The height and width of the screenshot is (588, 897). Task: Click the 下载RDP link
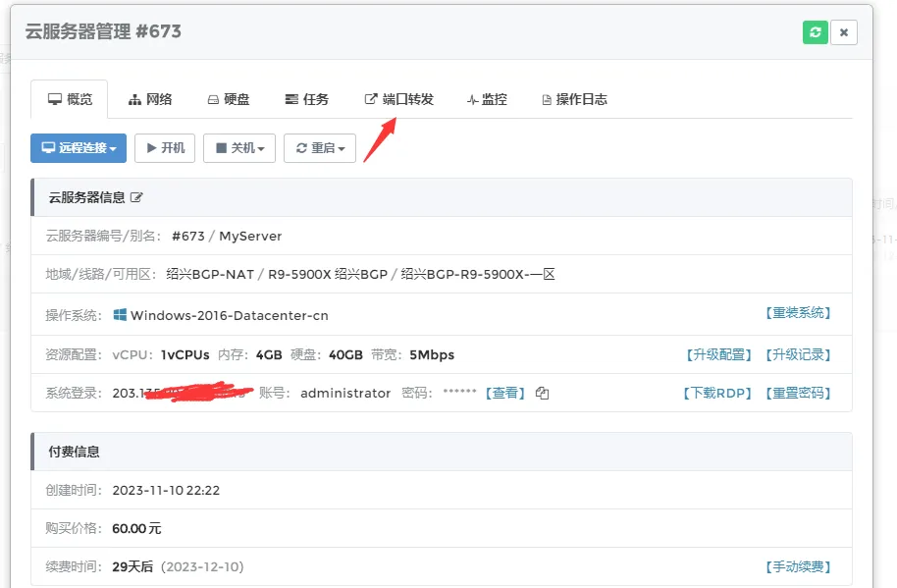(716, 393)
